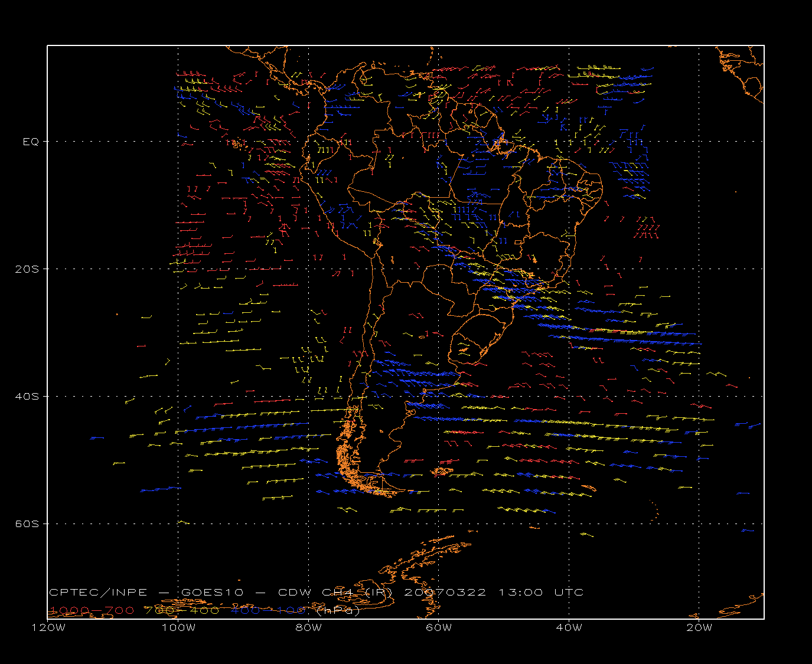The width and height of the screenshot is (812, 664).
Task: Click the 120W longitude axis label
Action: point(48,627)
